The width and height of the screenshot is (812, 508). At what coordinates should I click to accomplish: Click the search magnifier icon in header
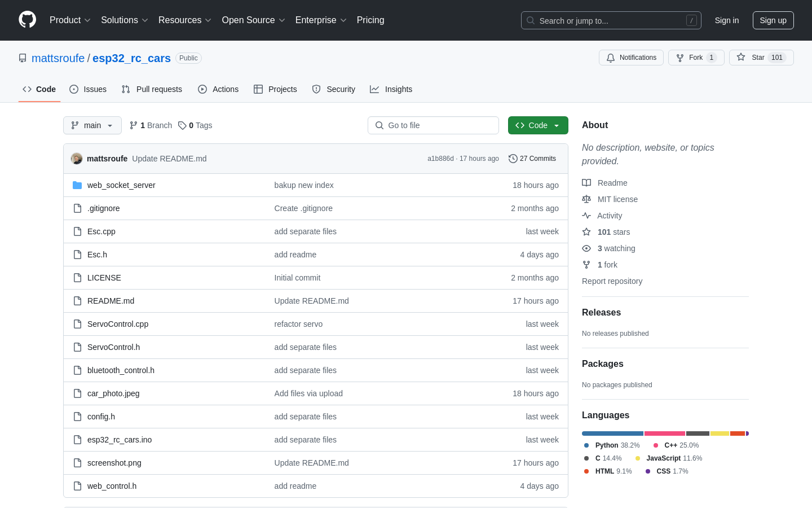pyautogui.click(x=531, y=20)
